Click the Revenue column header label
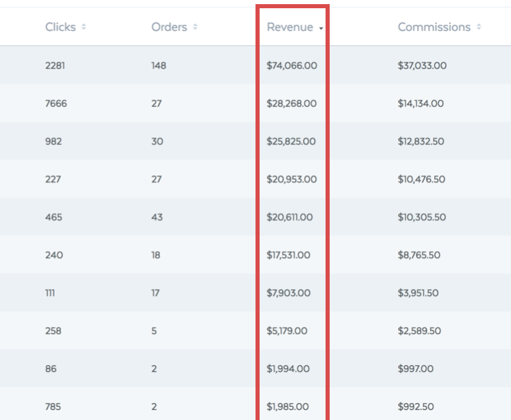Screen dimensions: 511x420 click(290, 27)
